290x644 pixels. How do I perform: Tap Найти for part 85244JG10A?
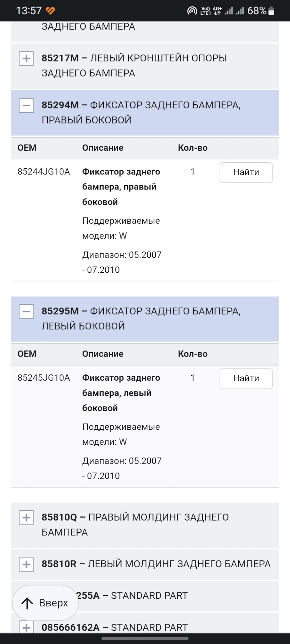[x=246, y=173]
